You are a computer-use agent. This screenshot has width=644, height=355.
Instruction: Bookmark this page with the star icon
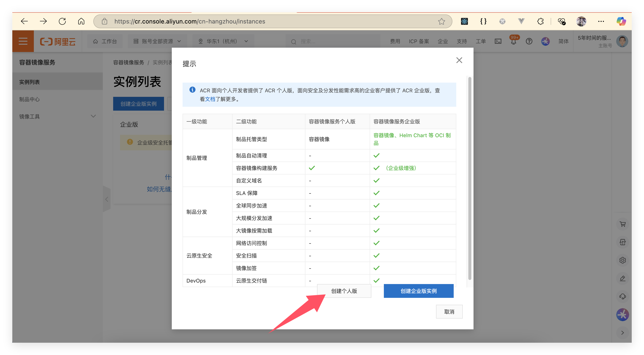[x=441, y=21]
